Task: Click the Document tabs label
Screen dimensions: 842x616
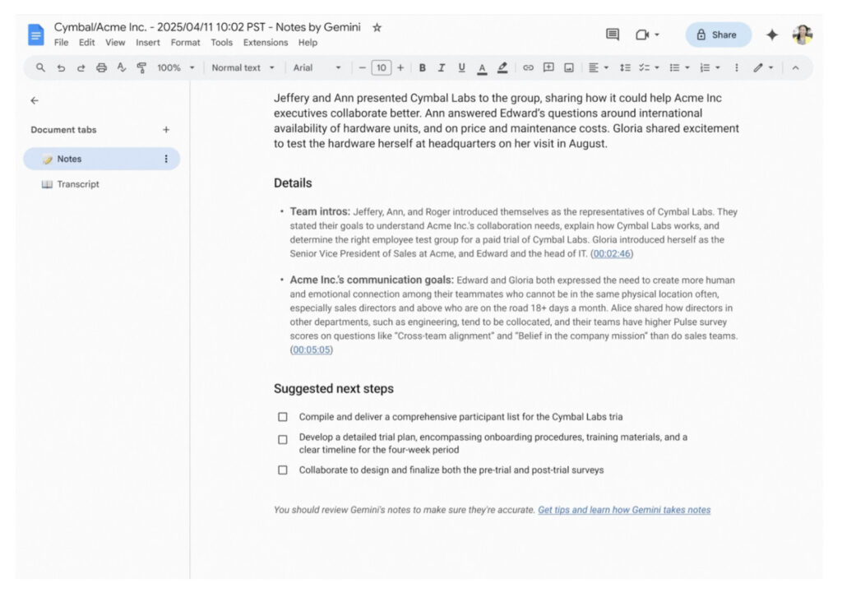Action: click(63, 130)
